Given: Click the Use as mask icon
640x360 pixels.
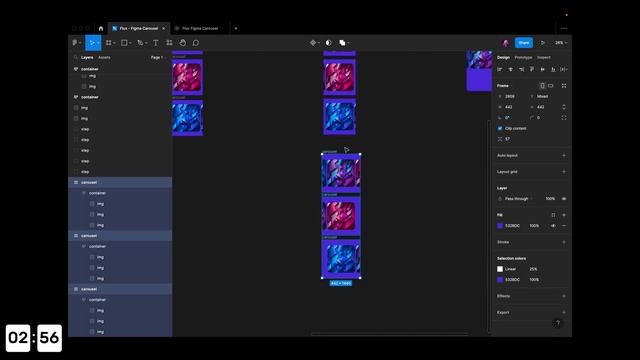Looking at the screenshot, I should 329,42.
